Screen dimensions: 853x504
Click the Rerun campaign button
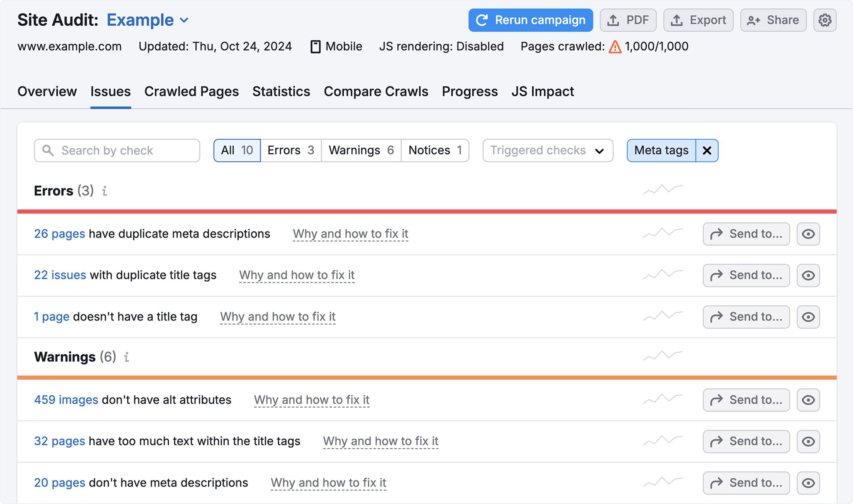click(530, 20)
